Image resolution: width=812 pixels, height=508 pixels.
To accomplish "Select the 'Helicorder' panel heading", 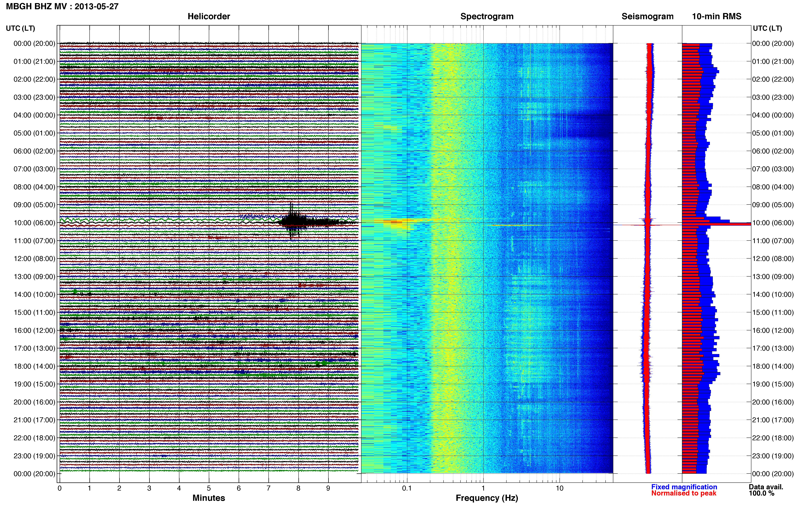I will [x=209, y=16].
